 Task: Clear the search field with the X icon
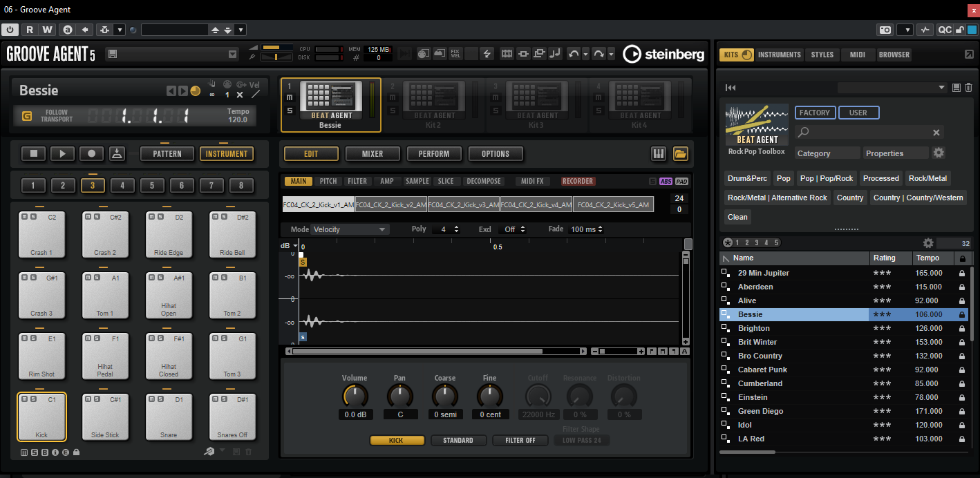coord(936,133)
